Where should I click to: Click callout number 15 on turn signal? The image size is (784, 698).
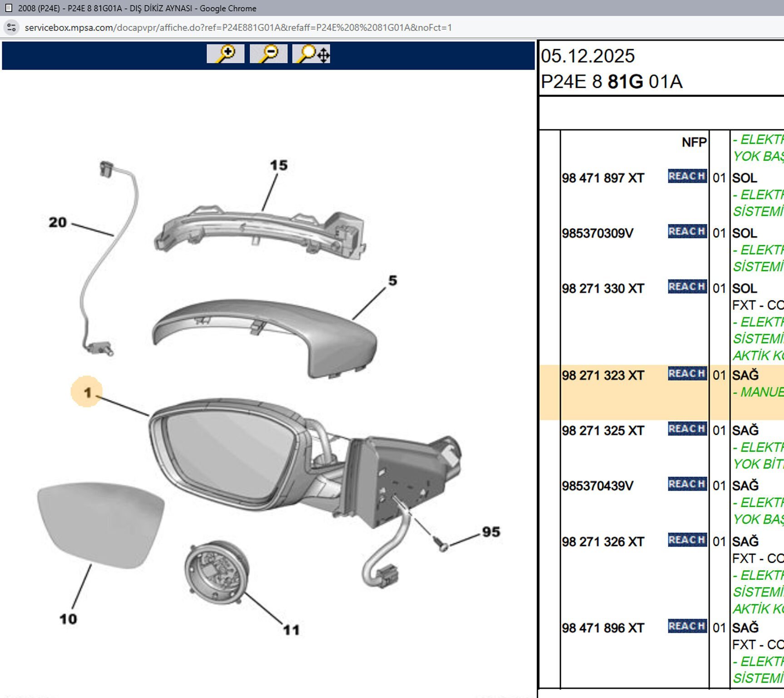[278, 165]
